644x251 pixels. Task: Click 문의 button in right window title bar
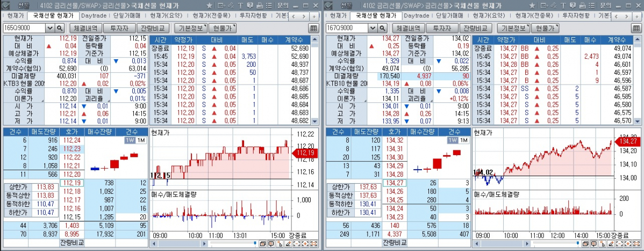(x=605, y=5)
